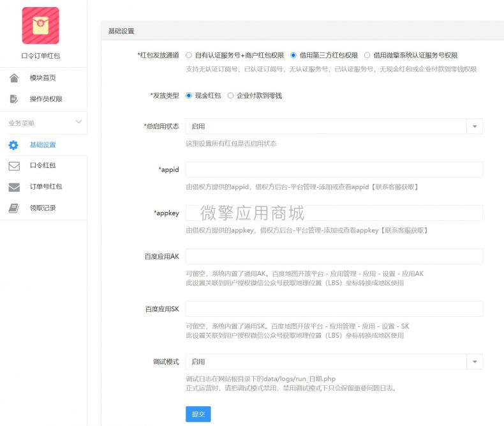Click the 基础设置 panel header

point(302,31)
